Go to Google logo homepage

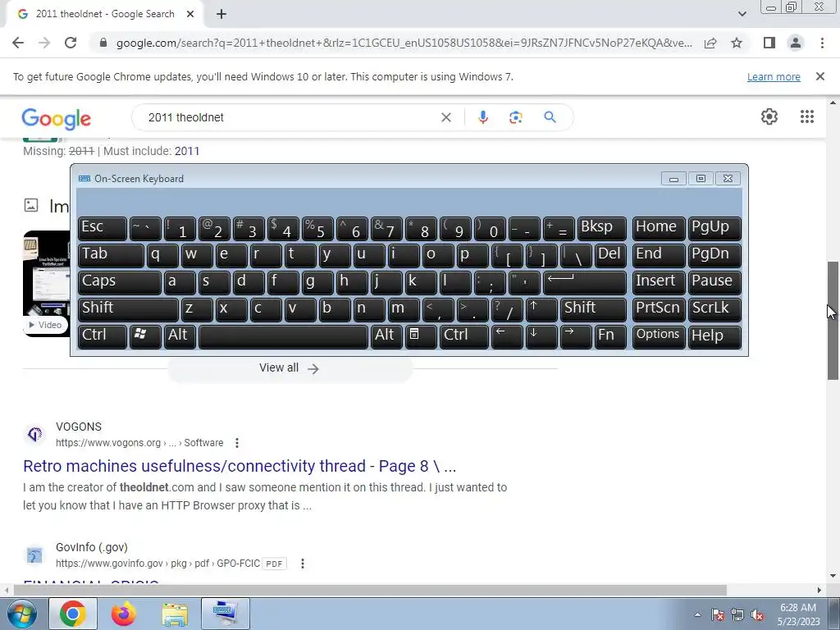click(x=57, y=118)
